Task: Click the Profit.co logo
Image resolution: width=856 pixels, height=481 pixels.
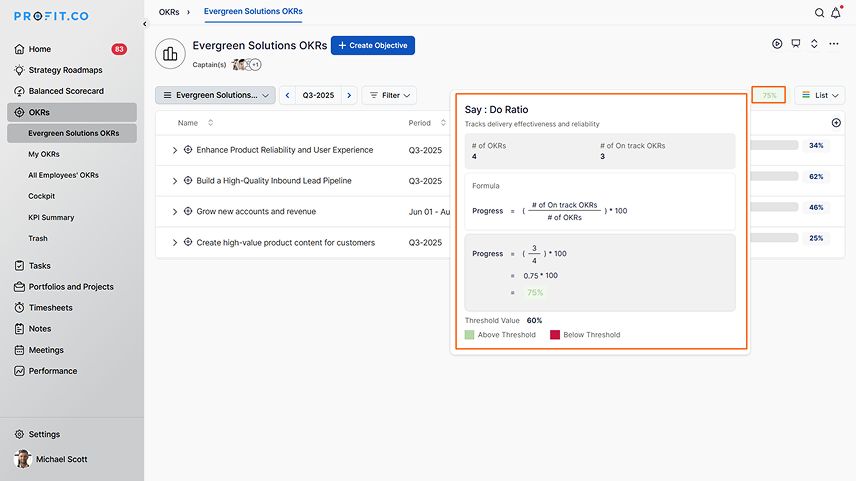Action: [x=51, y=16]
